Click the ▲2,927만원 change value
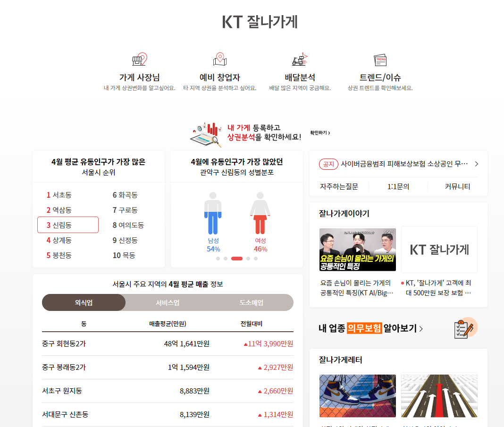Image resolution: width=504 pixels, height=427 pixels. click(276, 367)
